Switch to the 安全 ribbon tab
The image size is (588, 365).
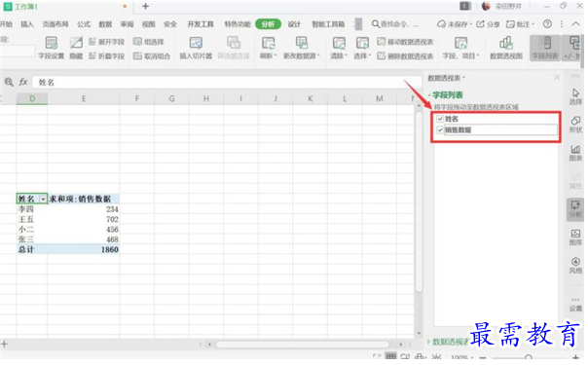(x=169, y=24)
